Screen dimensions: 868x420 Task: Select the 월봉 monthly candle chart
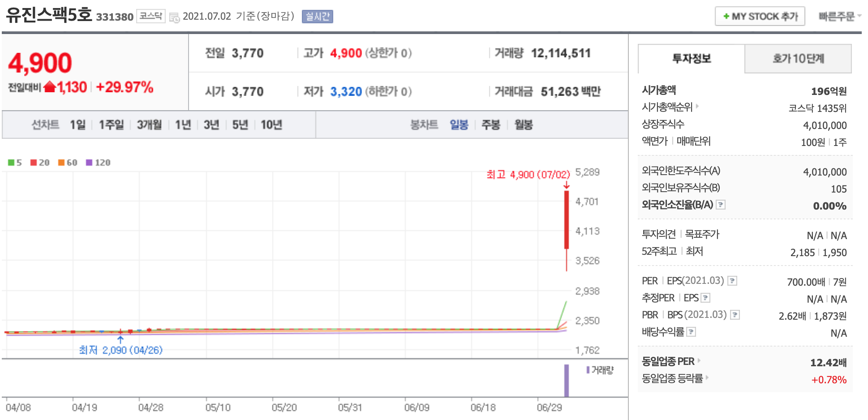pos(524,124)
